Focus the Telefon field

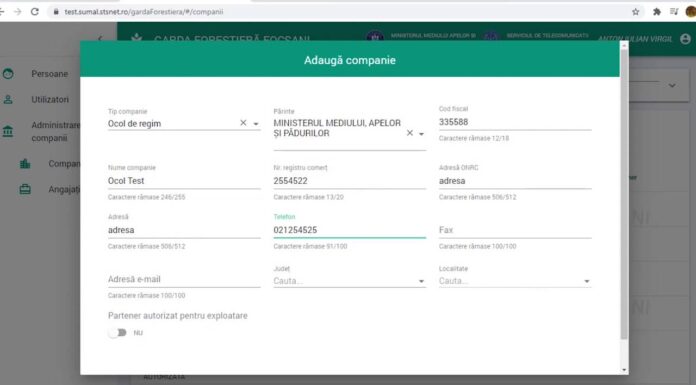[x=349, y=230]
